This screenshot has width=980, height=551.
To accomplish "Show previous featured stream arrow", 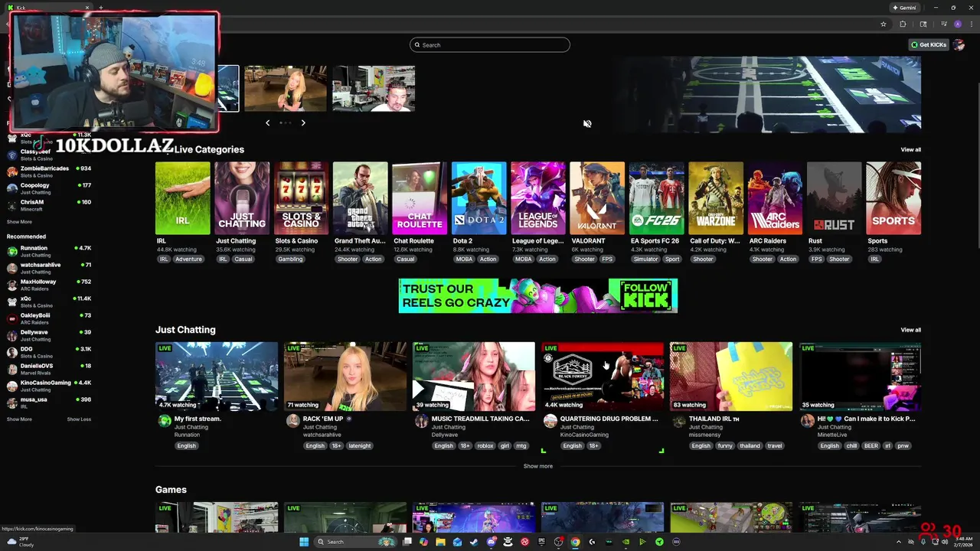I will click(x=267, y=122).
